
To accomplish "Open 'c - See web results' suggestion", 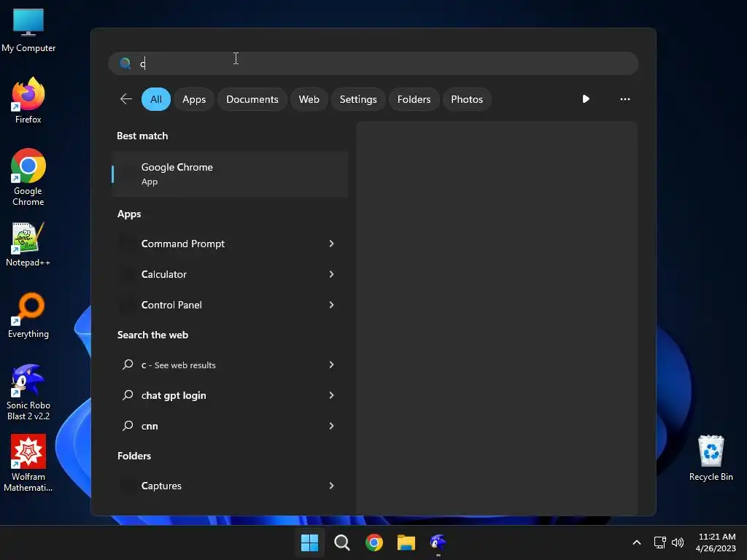I will (x=230, y=365).
